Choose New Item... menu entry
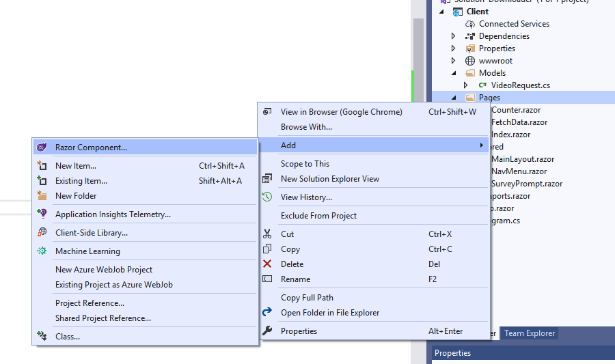This screenshot has height=364, width=615. [145, 166]
